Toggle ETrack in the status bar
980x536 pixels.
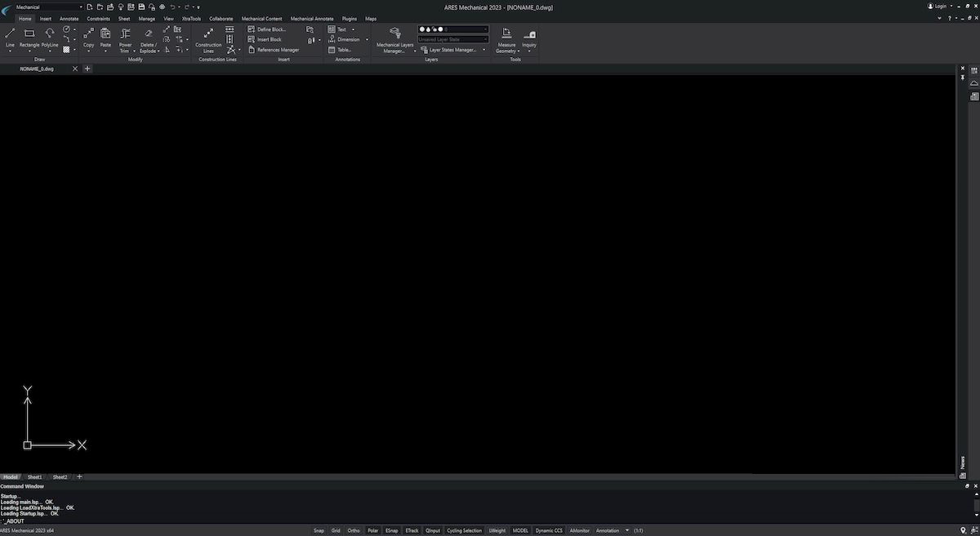click(412, 530)
